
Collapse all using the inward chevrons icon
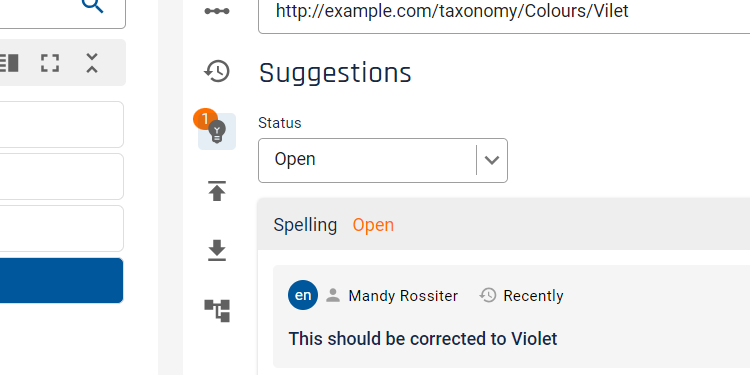click(x=92, y=63)
